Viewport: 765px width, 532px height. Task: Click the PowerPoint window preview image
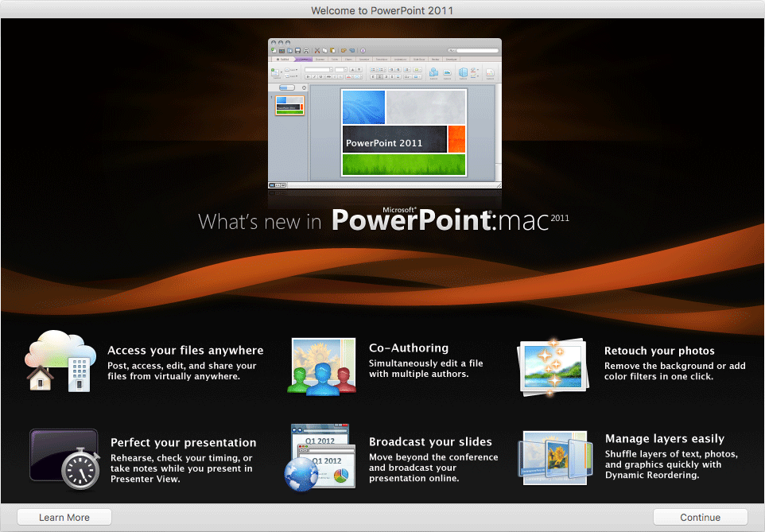[x=385, y=113]
